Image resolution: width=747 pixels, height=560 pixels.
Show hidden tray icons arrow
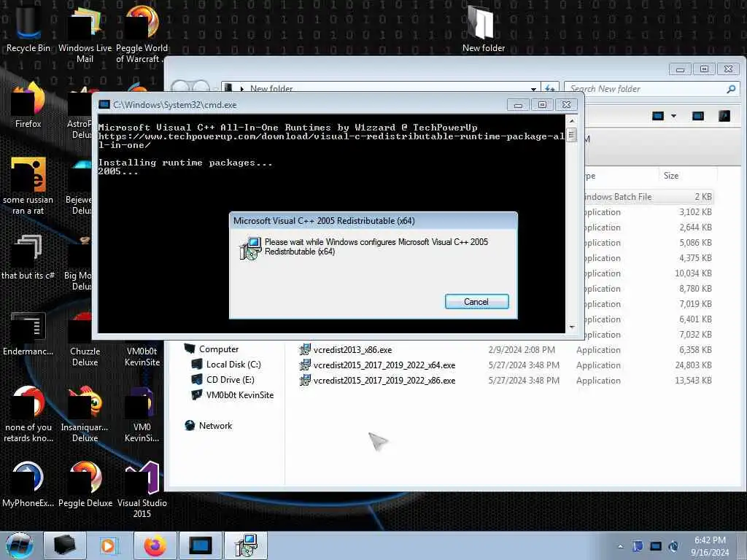[620, 547]
